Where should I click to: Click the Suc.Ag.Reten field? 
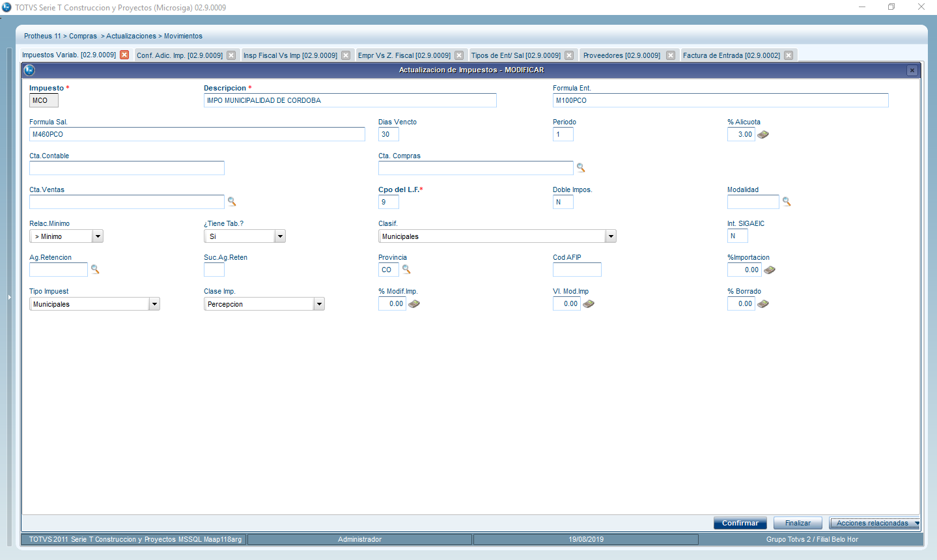coord(214,270)
